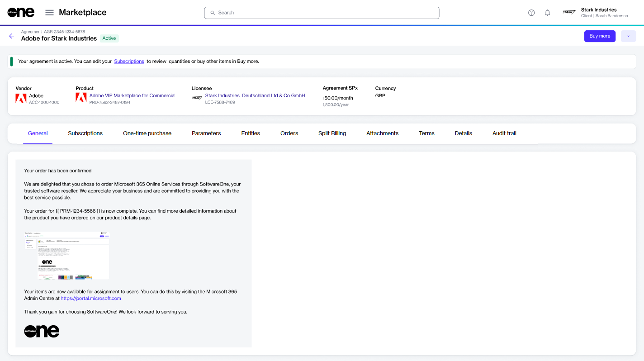Open the hamburger navigation menu

(49, 13)
